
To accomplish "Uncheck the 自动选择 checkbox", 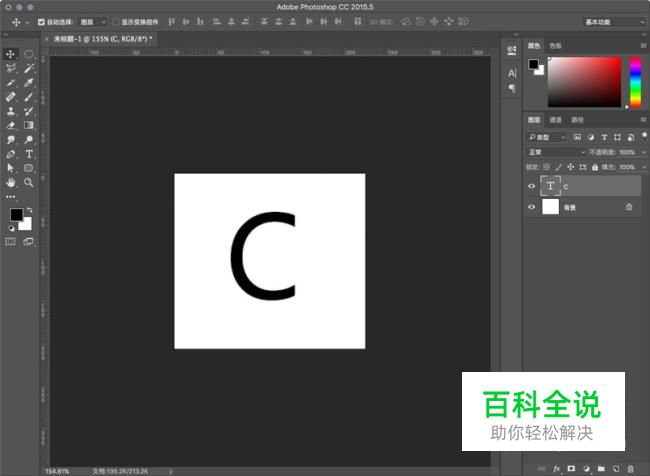I will tap(41, 21).
